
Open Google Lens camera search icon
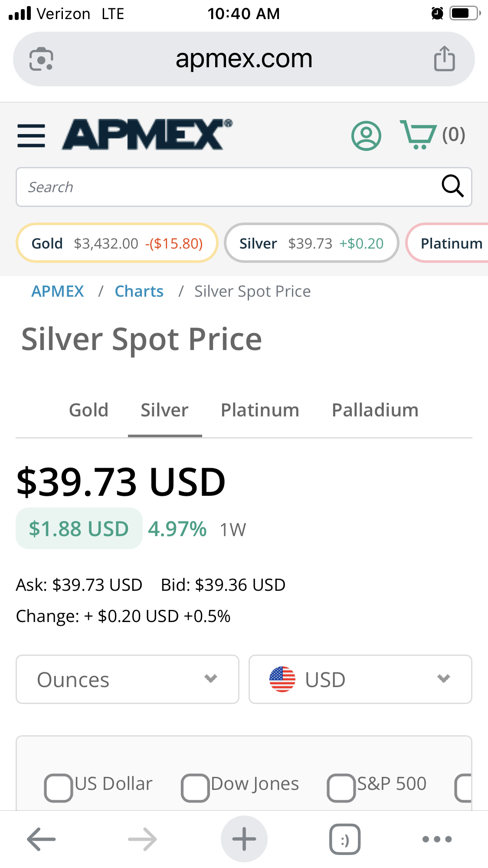[41, 59]
